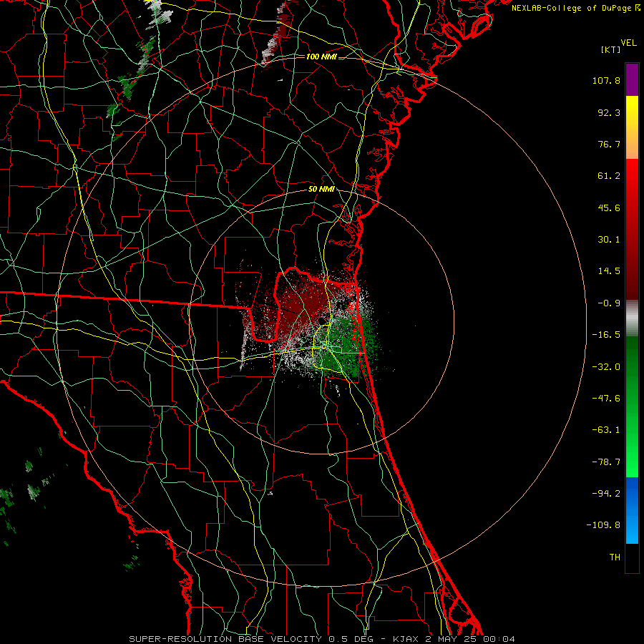Image resolution: width=644 pixels, height=644 pixels.
Task: Click the -94.2 value on velocity scale
Action: click(606, 493)
